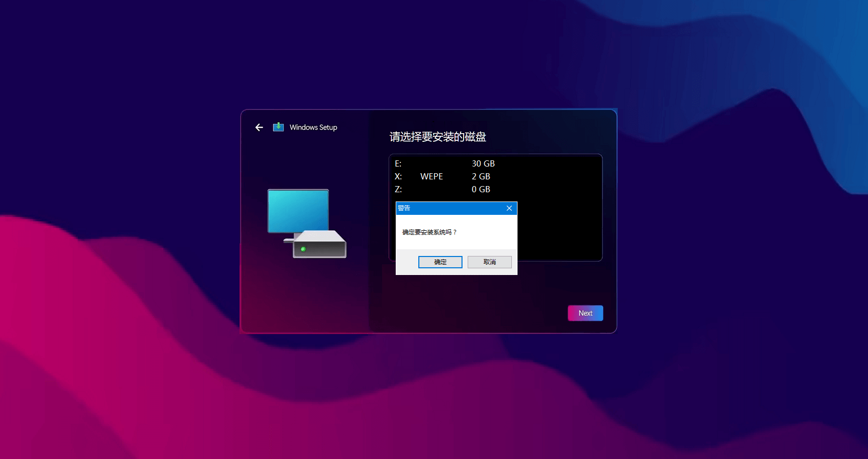Select the E: drive letter
The height and width of the screenshot is (459, 868).
[x=398, y=163]
